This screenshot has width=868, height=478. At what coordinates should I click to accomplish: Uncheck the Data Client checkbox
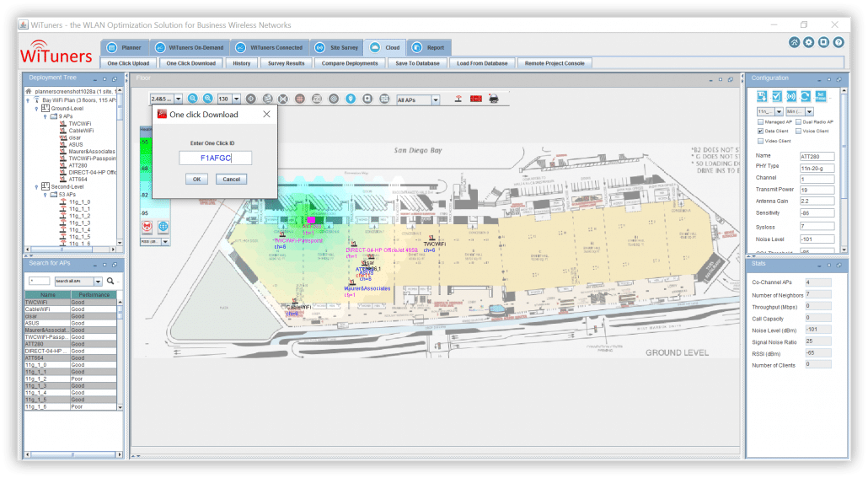[760, 132]
